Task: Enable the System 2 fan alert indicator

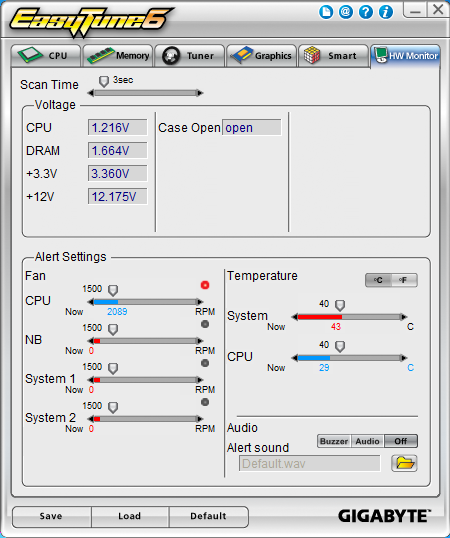Action: pyautogui.click(x=205, y=402)
